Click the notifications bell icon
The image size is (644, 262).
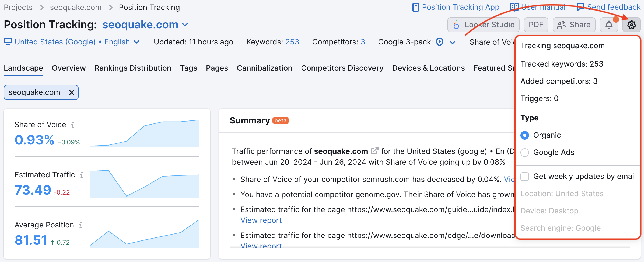click(609, 25)
